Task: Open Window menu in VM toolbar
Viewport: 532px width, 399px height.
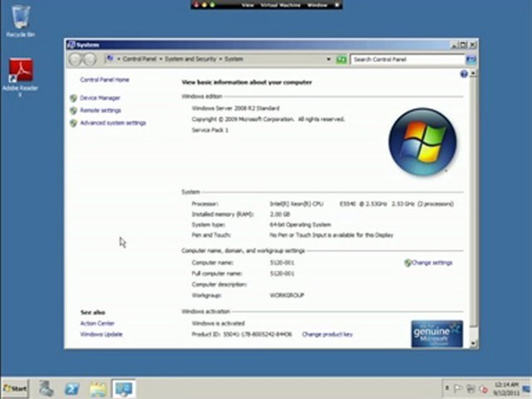Action: click(317, 5)
